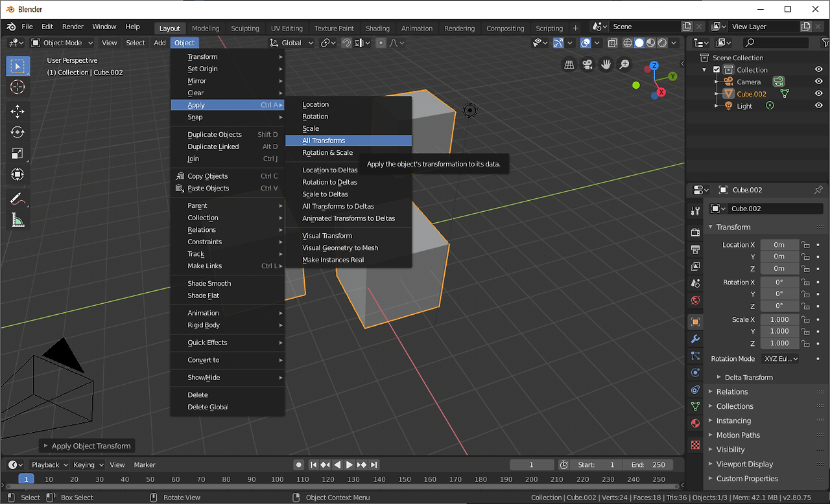Open Modifier properties with the wrench icon

694,339
